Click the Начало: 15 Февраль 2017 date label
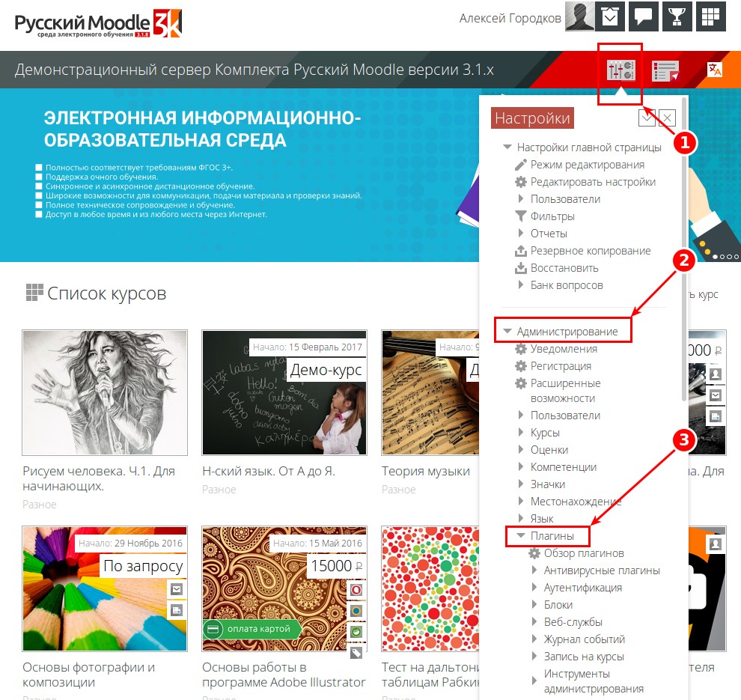This screenshot has width=741, height=700. coord(308,347)
